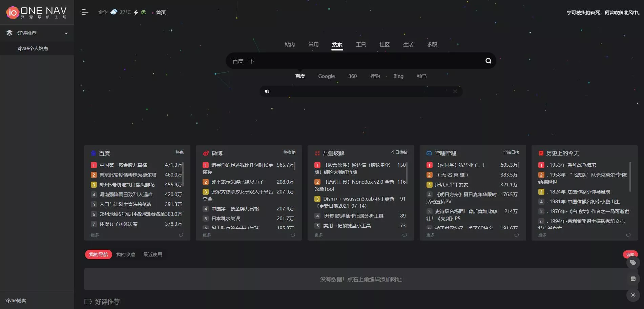Click the red 编辑 button
644x309 pixels.
tap(630, 253)
